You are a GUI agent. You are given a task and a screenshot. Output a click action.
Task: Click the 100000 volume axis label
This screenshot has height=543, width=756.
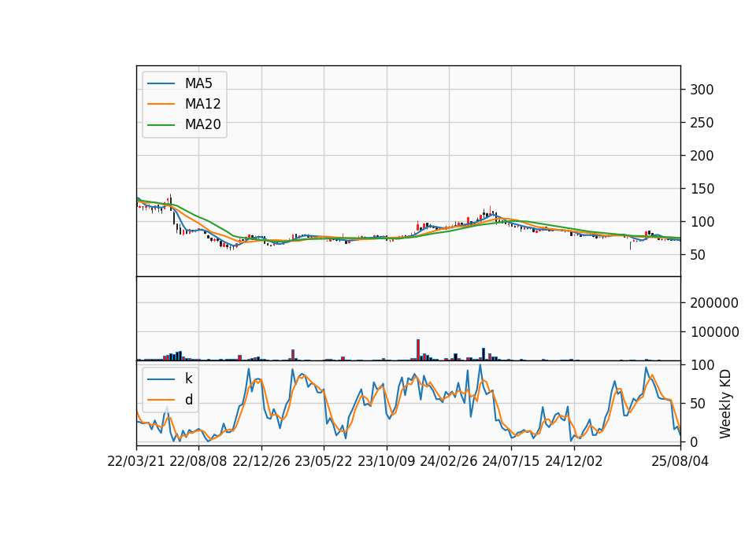pos(714,332)
